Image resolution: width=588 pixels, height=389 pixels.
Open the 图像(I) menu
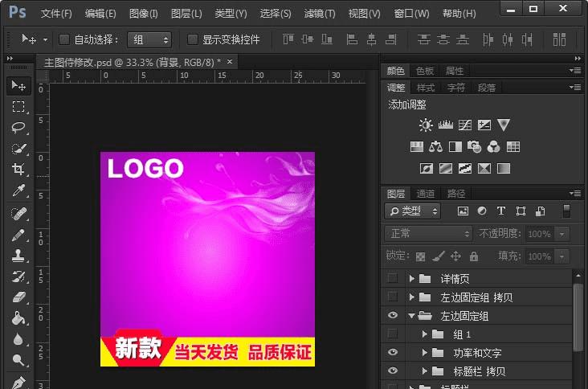click(x=143, y=14)
